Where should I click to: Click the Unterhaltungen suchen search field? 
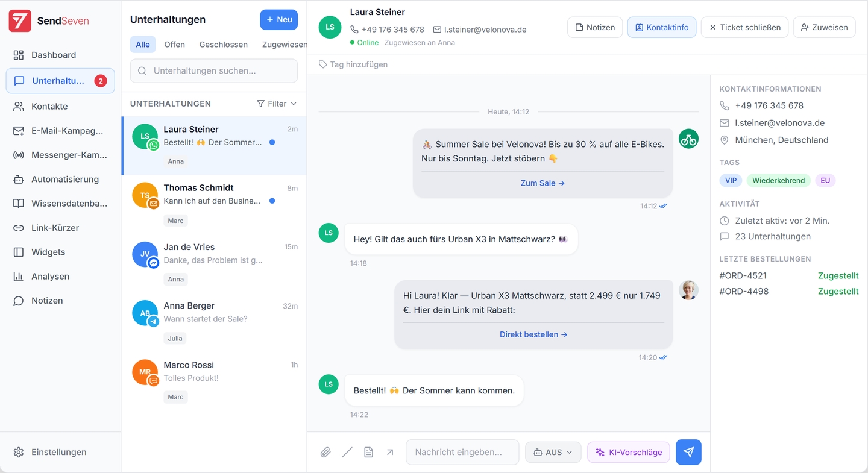tap(214, 70)
